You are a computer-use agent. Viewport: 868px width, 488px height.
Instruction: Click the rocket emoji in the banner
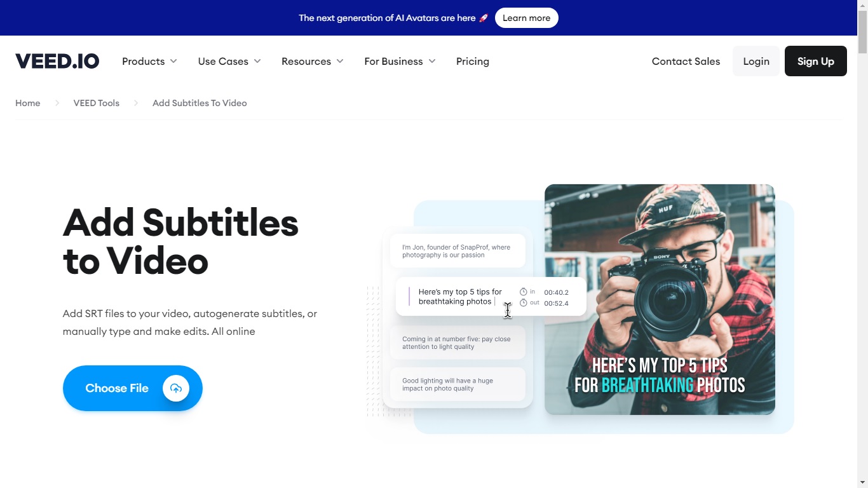point(484,18)
